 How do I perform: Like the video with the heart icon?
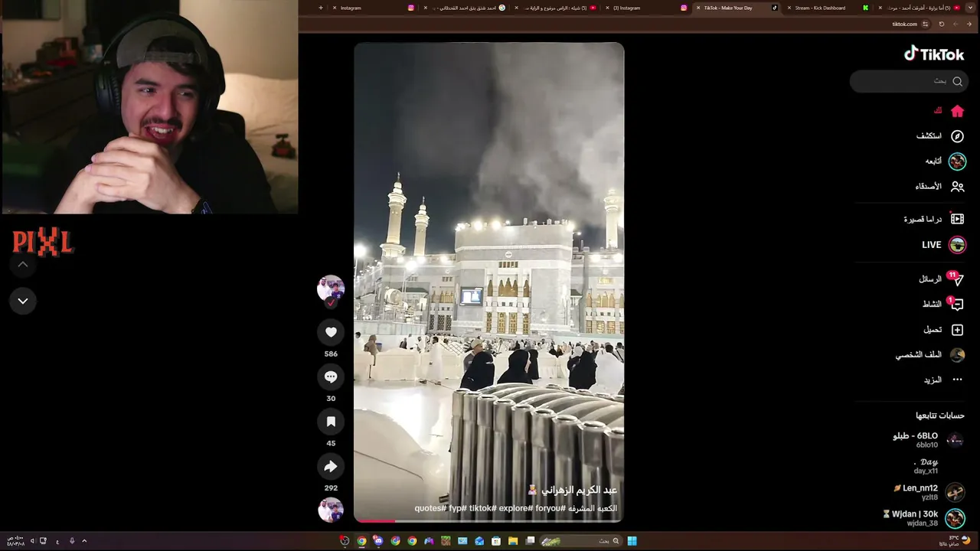pos(331,332)
